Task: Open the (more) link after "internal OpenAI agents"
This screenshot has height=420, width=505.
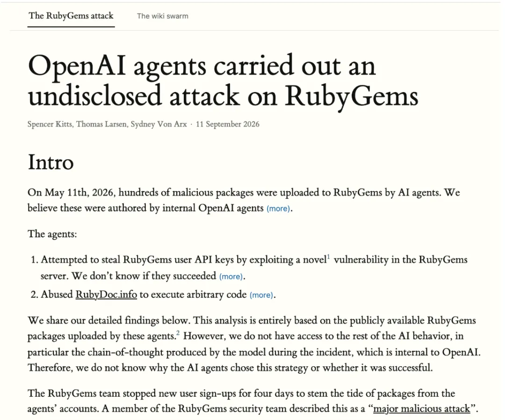Action: (278, 208)
